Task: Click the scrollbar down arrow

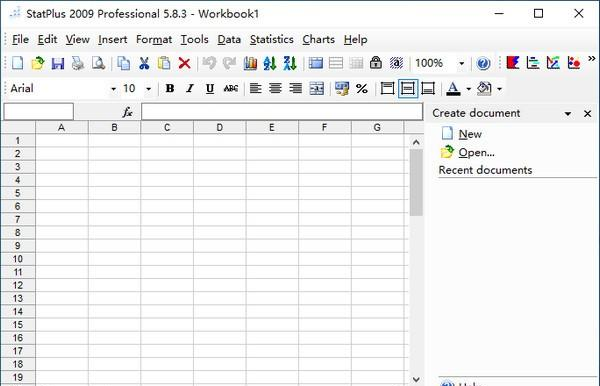Action: [x=416, y=379]
